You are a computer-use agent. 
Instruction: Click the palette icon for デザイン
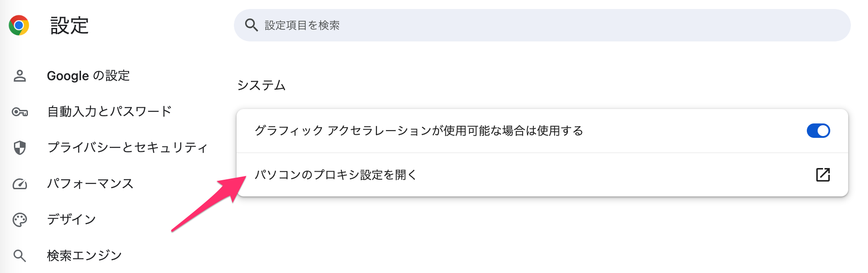point(20,220)
